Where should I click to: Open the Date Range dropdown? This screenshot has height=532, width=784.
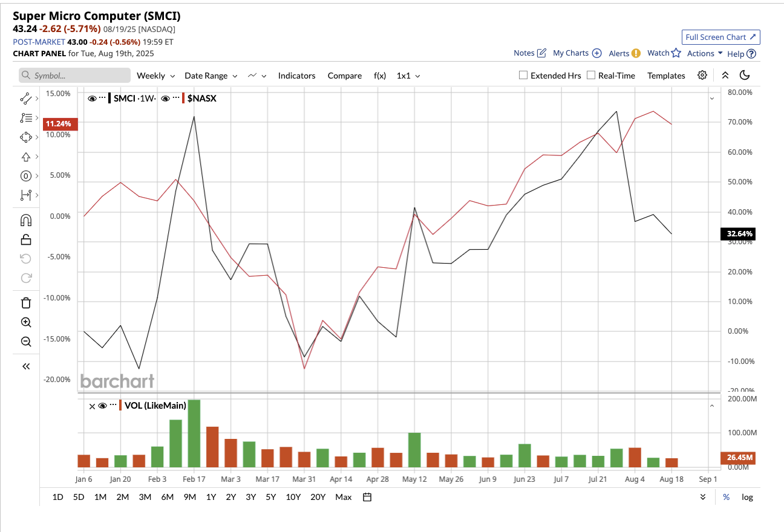[211, 76]
